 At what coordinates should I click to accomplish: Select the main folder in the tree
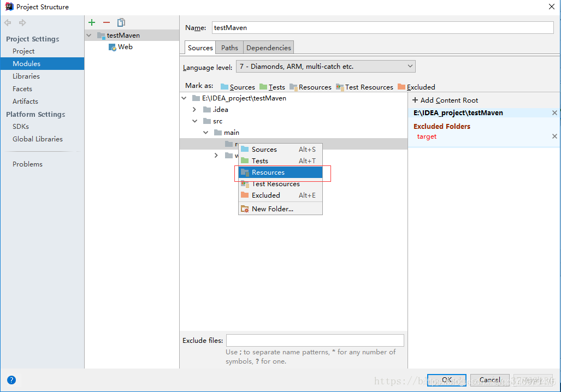(232, 132)
